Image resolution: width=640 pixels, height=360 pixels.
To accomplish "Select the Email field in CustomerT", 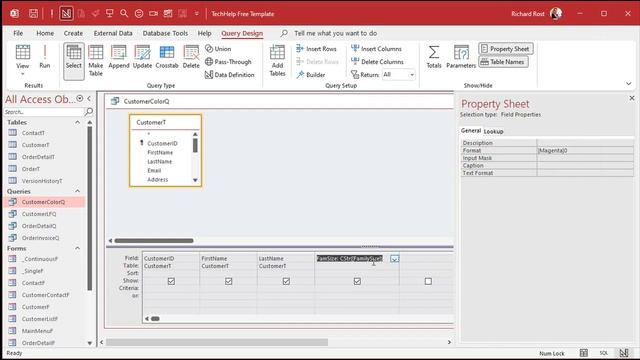I will point(154,171).
